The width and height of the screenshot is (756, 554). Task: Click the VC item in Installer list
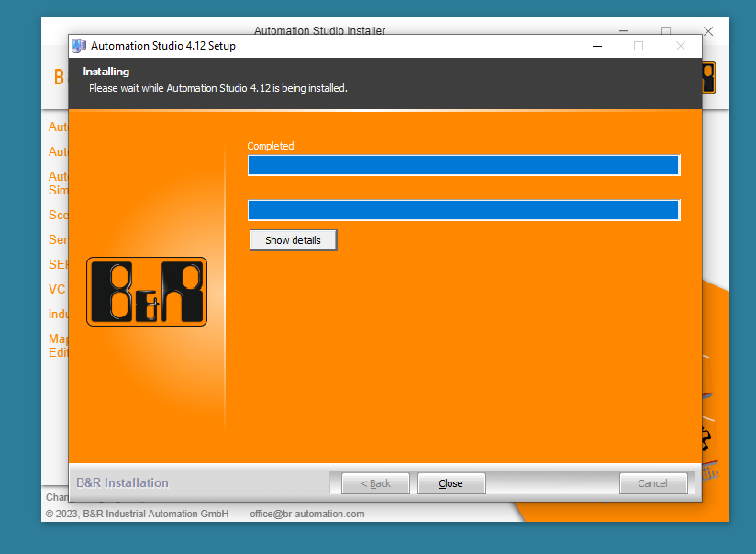pos(57,289)
